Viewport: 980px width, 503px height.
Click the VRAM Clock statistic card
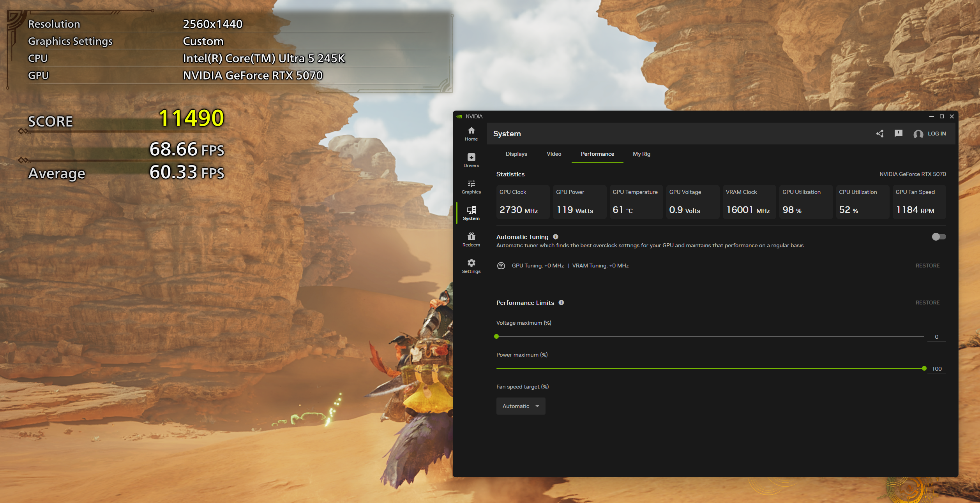[749, 202]
